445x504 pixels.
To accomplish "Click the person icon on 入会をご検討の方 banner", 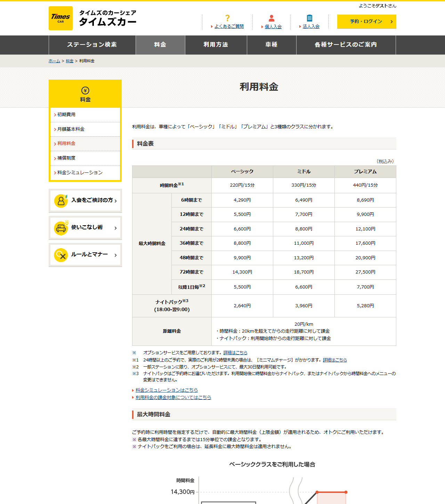I will coord(61,201).
